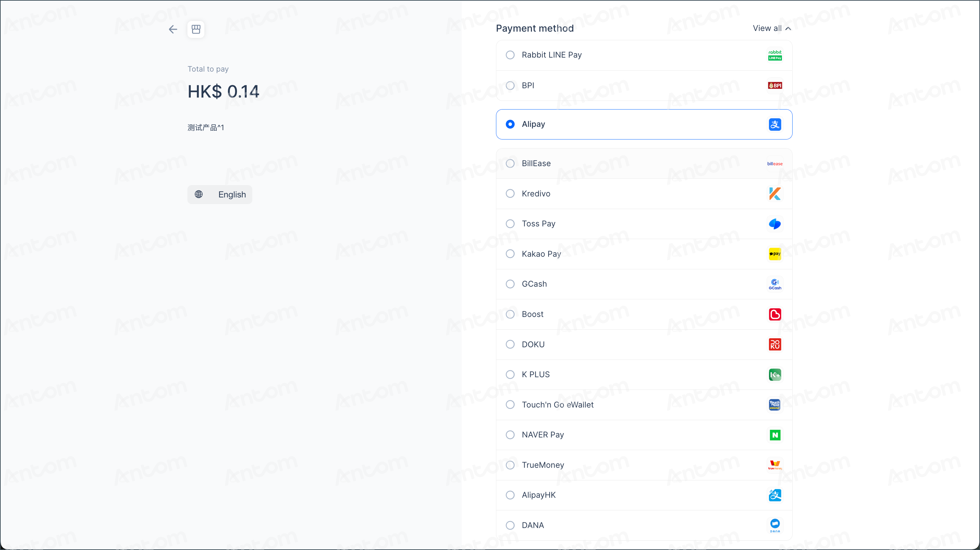Click the HK$ 0.14 total amount
The width and height of the screenshot is (980, 550).
tap(223, 92)
